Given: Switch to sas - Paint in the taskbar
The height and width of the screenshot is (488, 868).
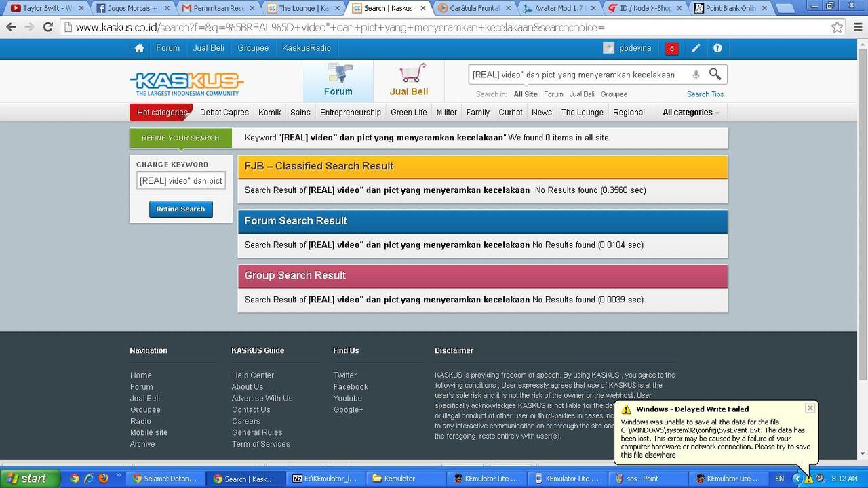Looking at the screenshot, I should 648,479.
